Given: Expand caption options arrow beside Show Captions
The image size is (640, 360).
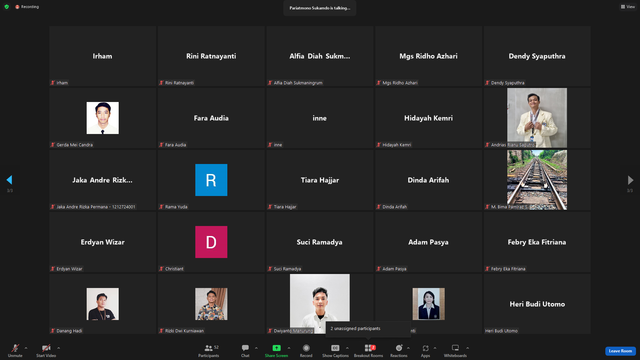Looking at the screenshot, I should click(x=347, y=348).
